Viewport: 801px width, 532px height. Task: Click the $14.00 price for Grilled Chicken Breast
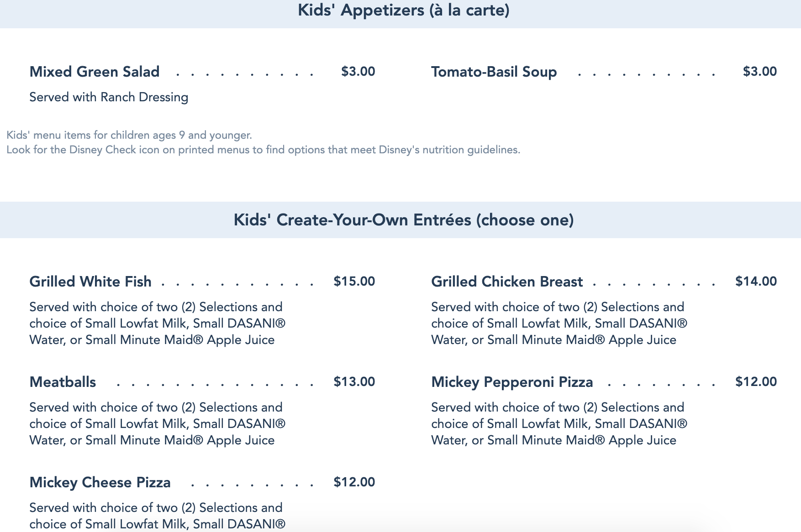(x=756, y=282)
